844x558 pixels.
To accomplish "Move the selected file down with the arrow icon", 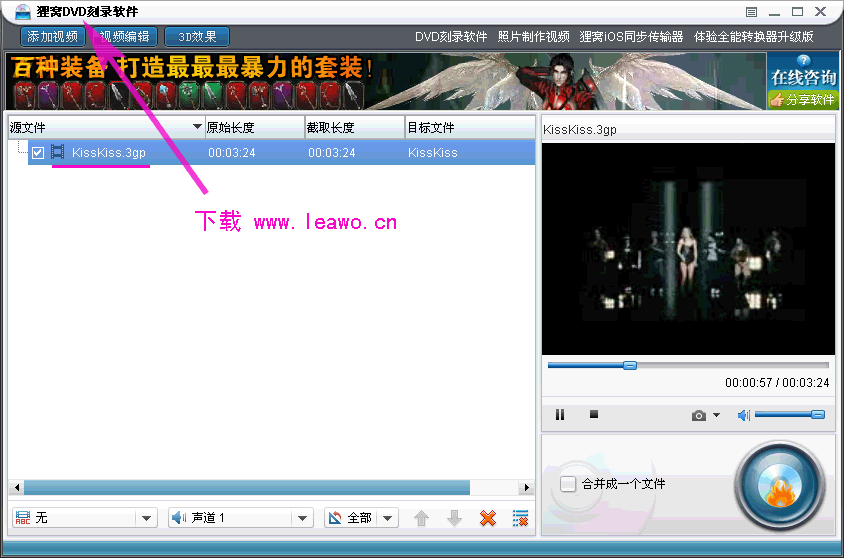I will pyautogui.click(x=455, y=518).
